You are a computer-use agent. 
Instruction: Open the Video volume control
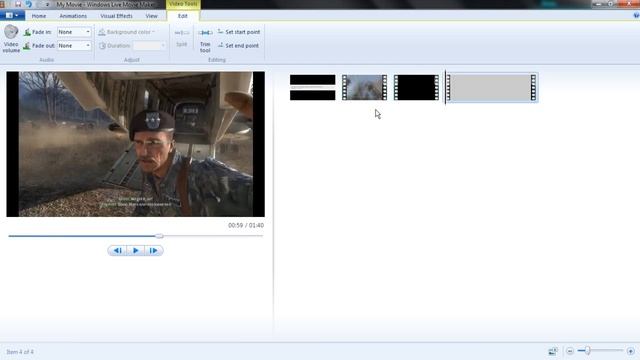coord(11,39)
